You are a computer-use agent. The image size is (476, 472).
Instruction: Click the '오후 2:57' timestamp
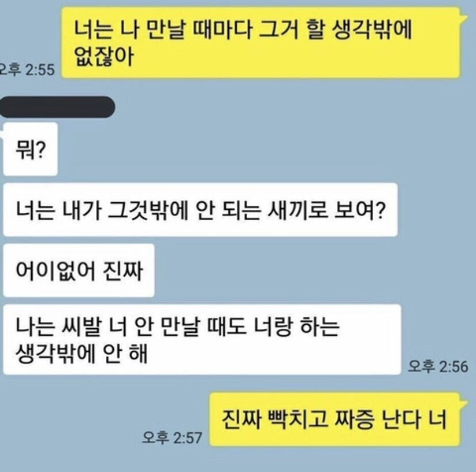coord(172,438)
